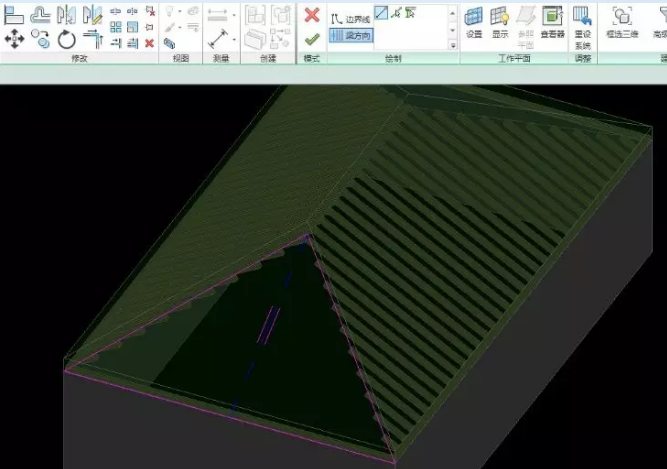667x469 pixels.
Task: Select the Pick Lines draw tool
Action: point(396,13)
